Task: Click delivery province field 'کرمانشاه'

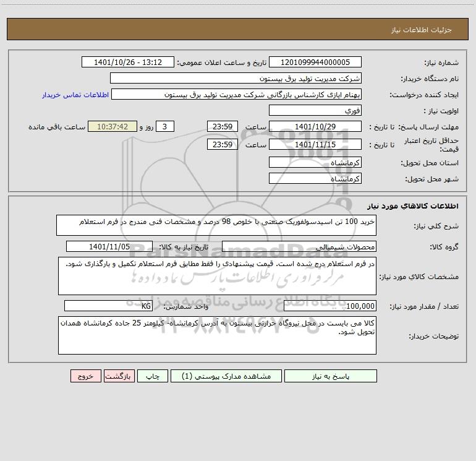Action: [315, 162]
